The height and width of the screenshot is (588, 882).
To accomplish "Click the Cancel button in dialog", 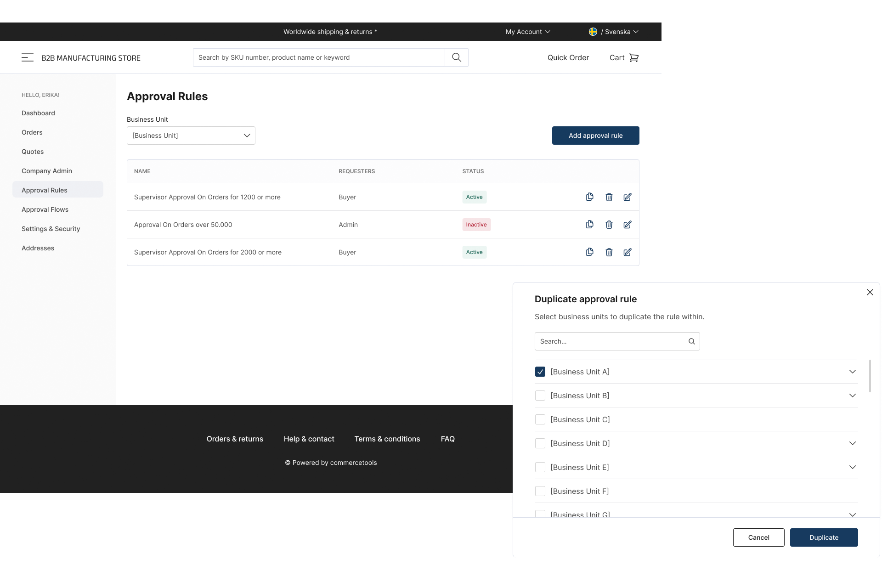I will coord(759,537).
